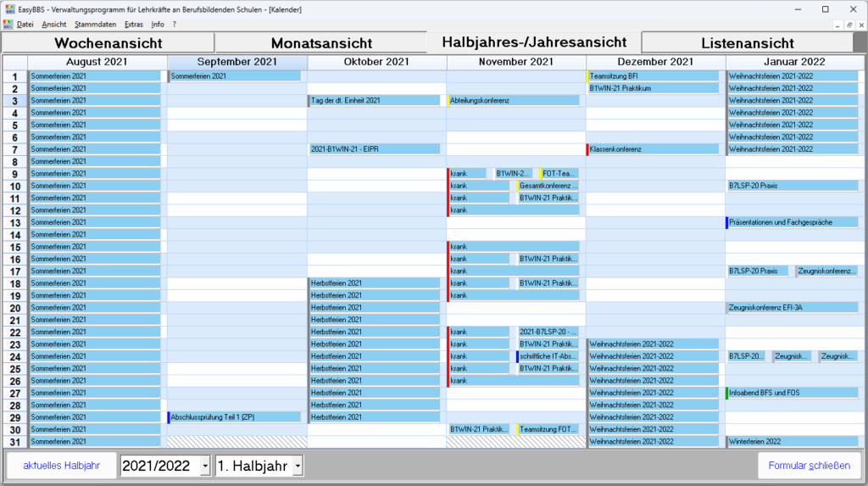Select the Oktober 2021 column header

376,62
